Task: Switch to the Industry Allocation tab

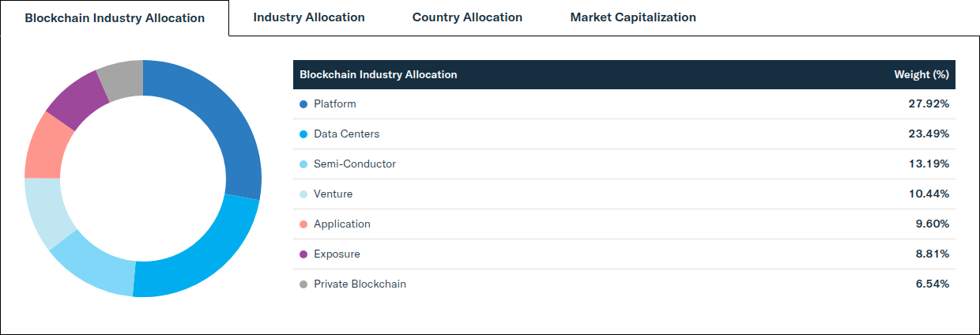Action: point(309,17)
